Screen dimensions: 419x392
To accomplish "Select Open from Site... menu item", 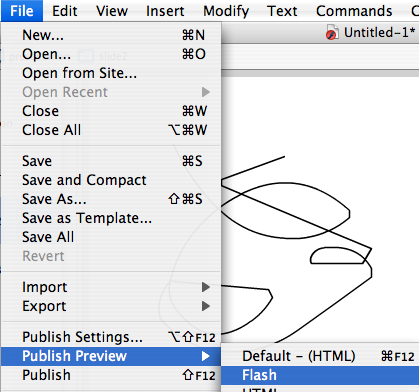I will click(111, 73).
